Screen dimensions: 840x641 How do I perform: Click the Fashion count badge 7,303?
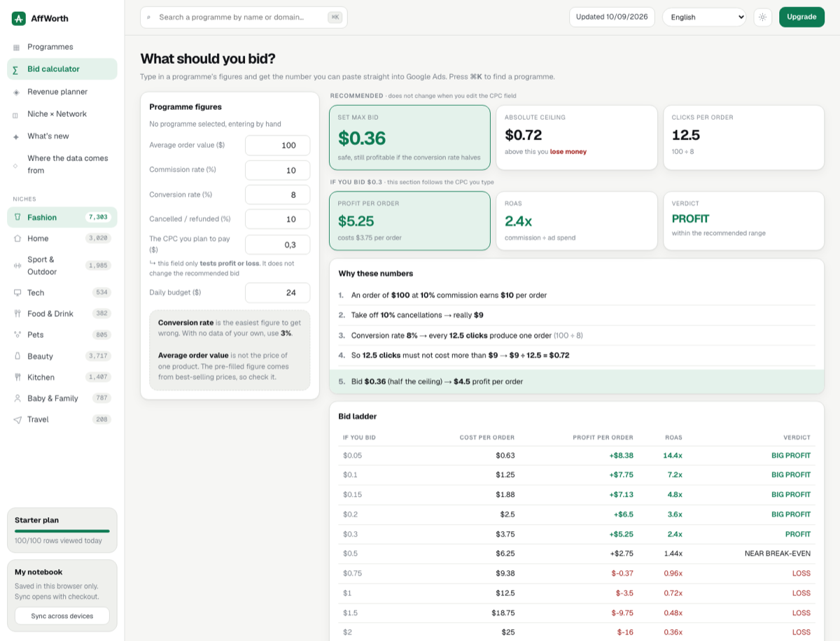tap(99, 218)
